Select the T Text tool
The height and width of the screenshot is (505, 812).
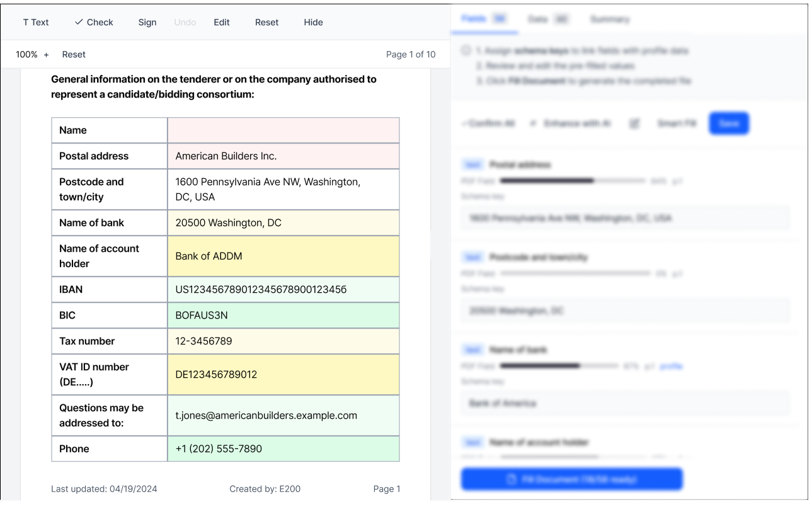coord(36,22)
